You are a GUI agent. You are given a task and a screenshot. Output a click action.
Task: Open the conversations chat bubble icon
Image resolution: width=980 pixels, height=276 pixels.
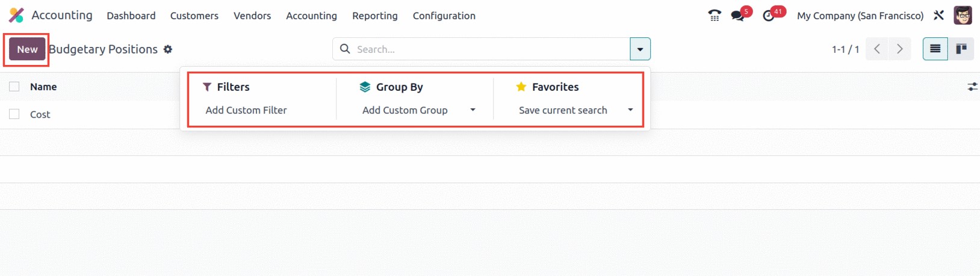pos(737,16)
